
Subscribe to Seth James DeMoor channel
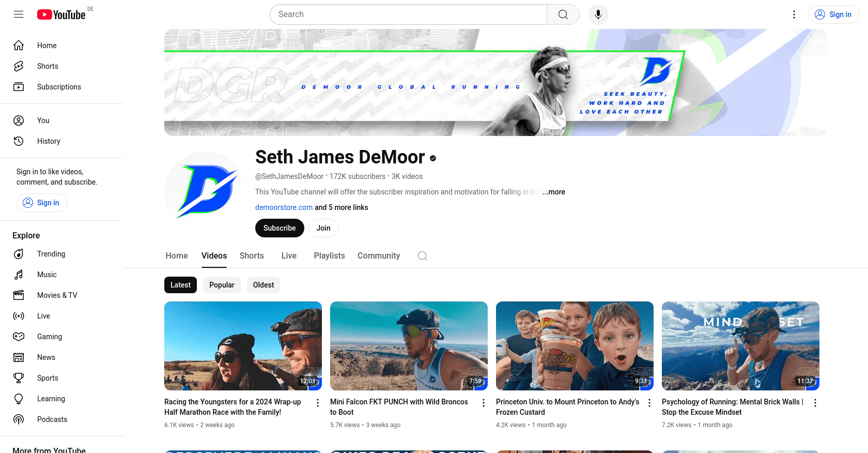point(280,228)
